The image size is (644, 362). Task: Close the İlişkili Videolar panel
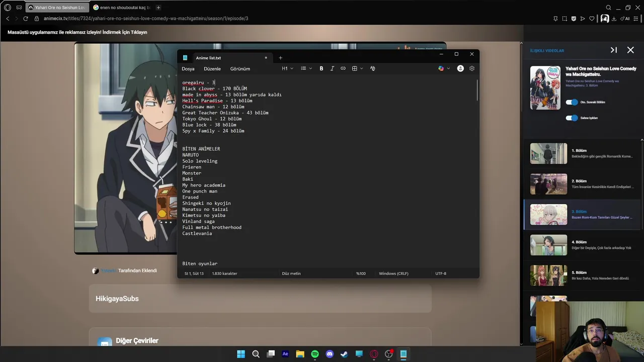click(630, 50)
